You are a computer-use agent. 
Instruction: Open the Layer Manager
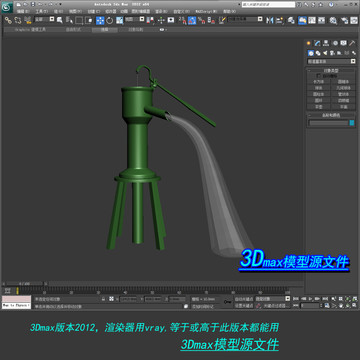291,20
